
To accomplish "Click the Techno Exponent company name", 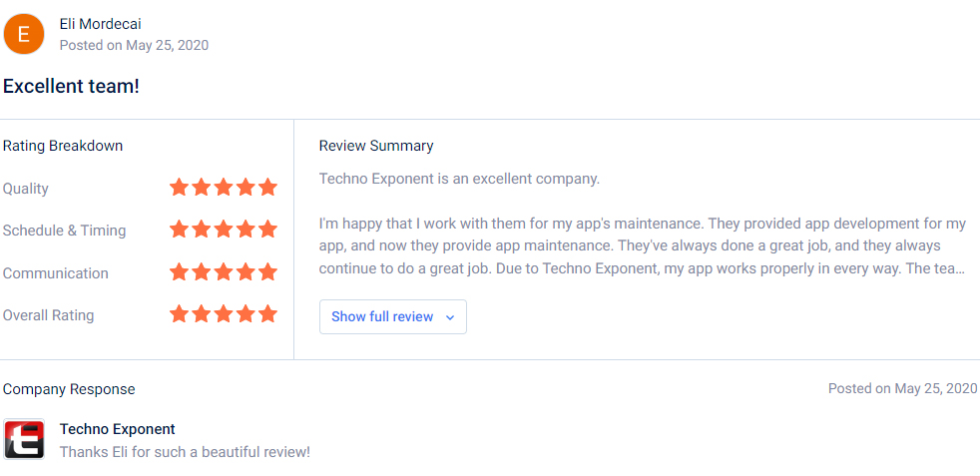I will (x=118, y=429).
